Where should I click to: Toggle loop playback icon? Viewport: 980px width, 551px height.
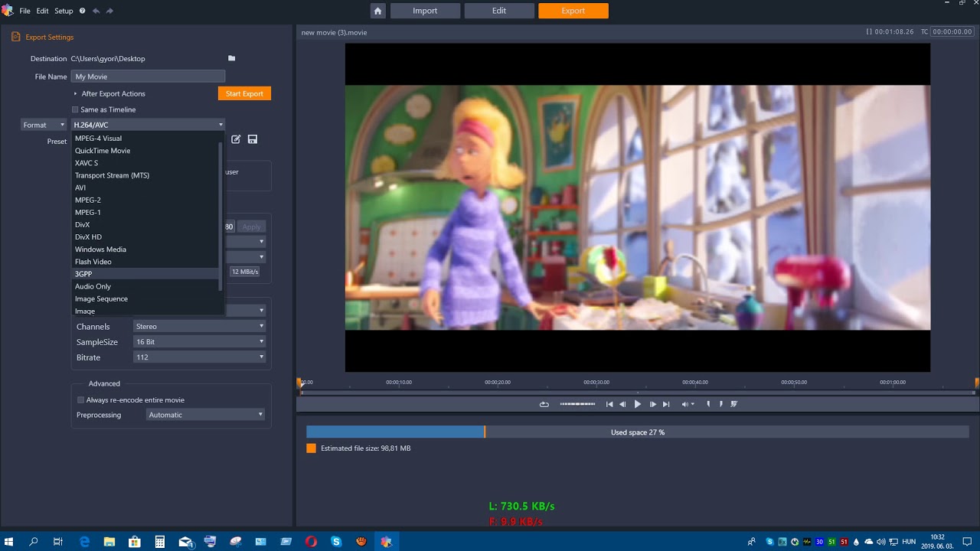click(544, 404)
